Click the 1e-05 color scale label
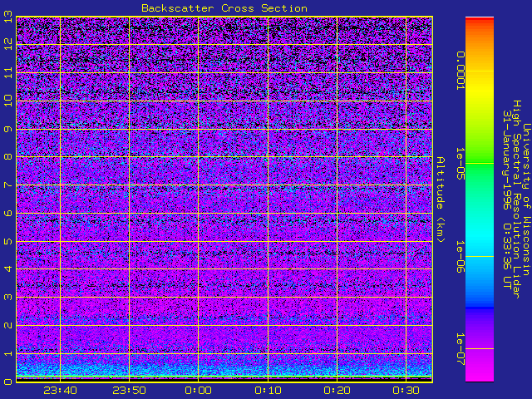 click(460, 164)
